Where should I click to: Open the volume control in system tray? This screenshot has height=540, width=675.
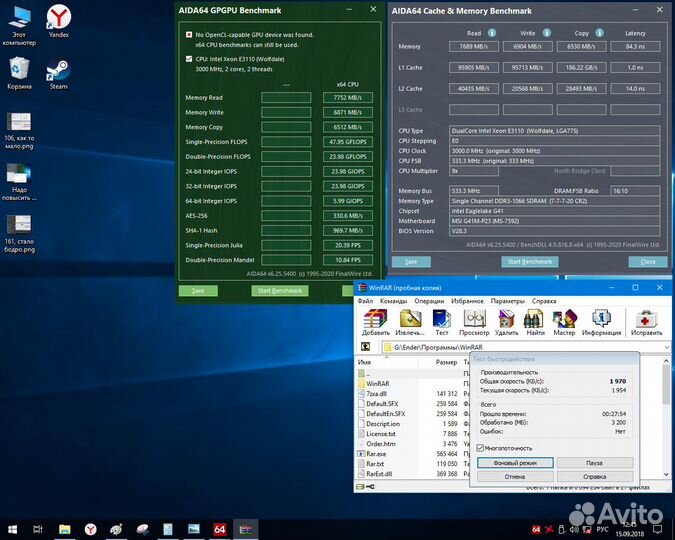click(574, 529)
